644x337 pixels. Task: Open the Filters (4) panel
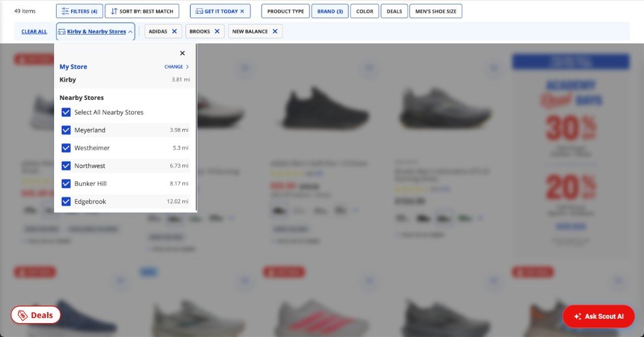pyautogui.click(x=79, y=11)
